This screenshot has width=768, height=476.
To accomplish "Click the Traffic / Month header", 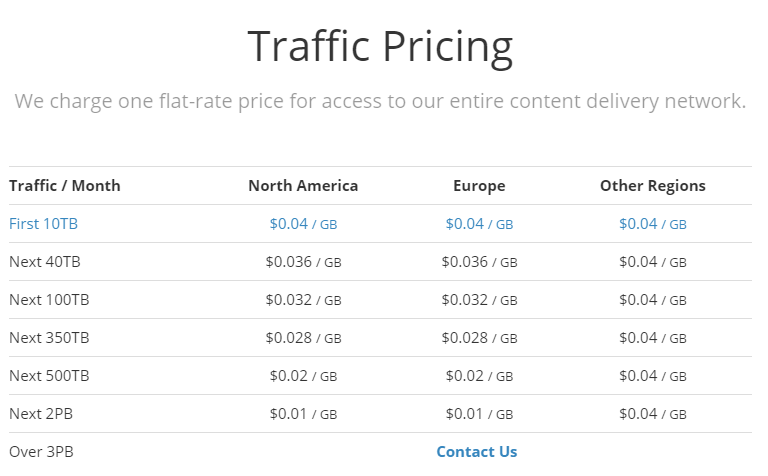I will (x=65, y=186).
